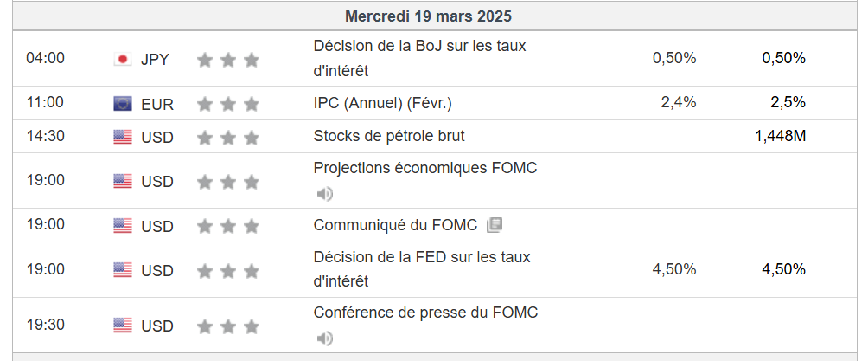Image resolution: width=868 pixels, height=361 pixels.
Task: Click the speaker icon under Conférence de presse du FOMC
Action: (324, 338)
